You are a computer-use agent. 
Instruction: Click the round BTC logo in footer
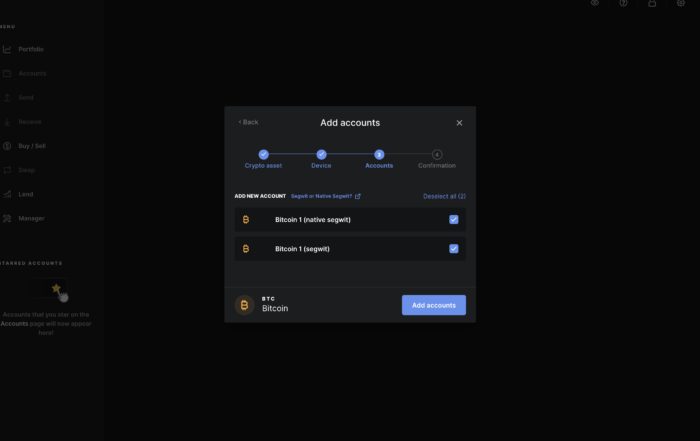click(x=244, y=305)
